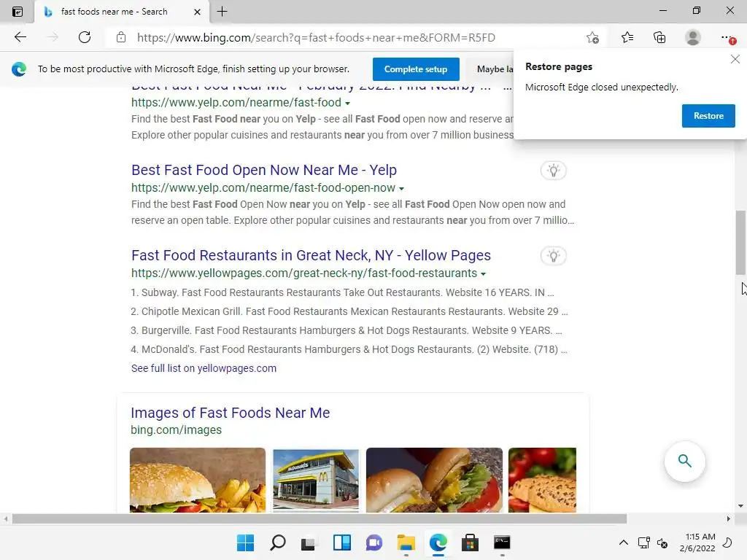Open Fast Food Restaurants in Great Neck link
This screenshot has width=747, height=560.
click(x=311, y=255)
